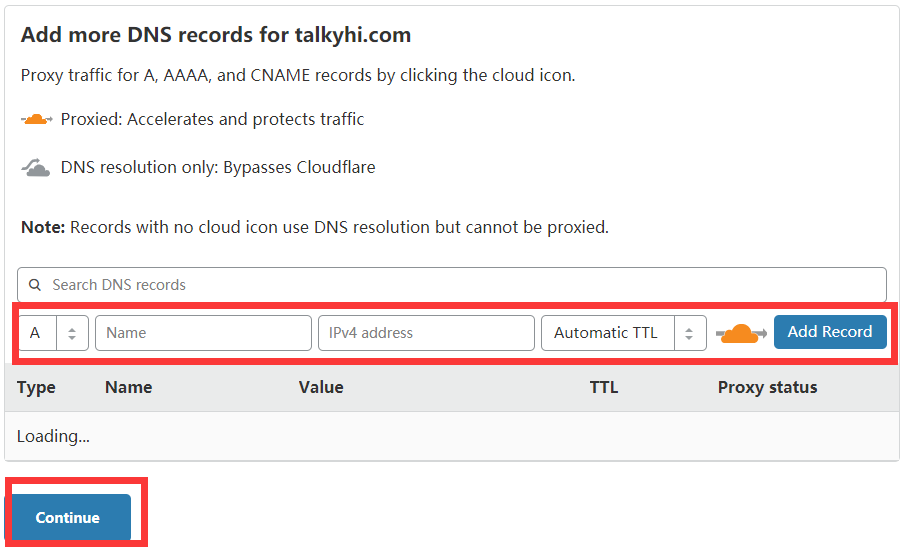The image size is (924, 553).
Task: Click the Continue button
Action: pyautogui.click(x=68, y=518)
